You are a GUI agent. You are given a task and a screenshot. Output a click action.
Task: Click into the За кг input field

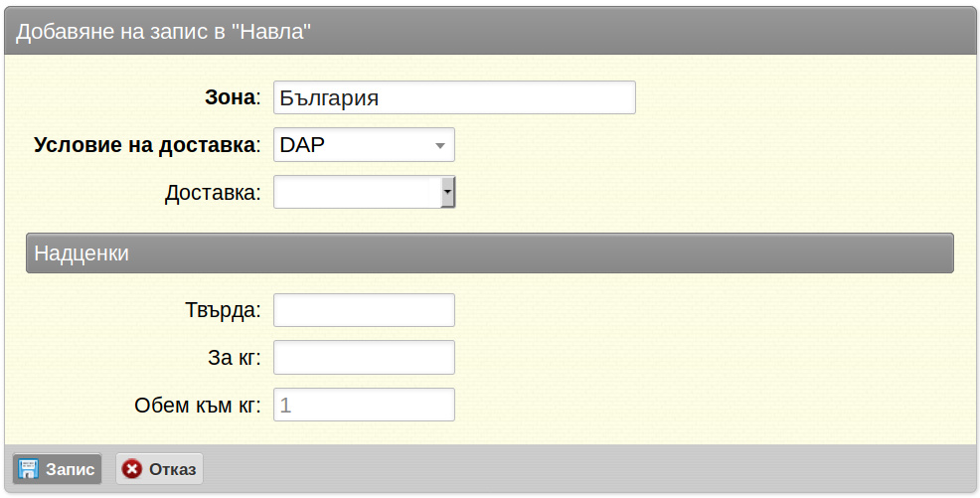coord(364,358)
